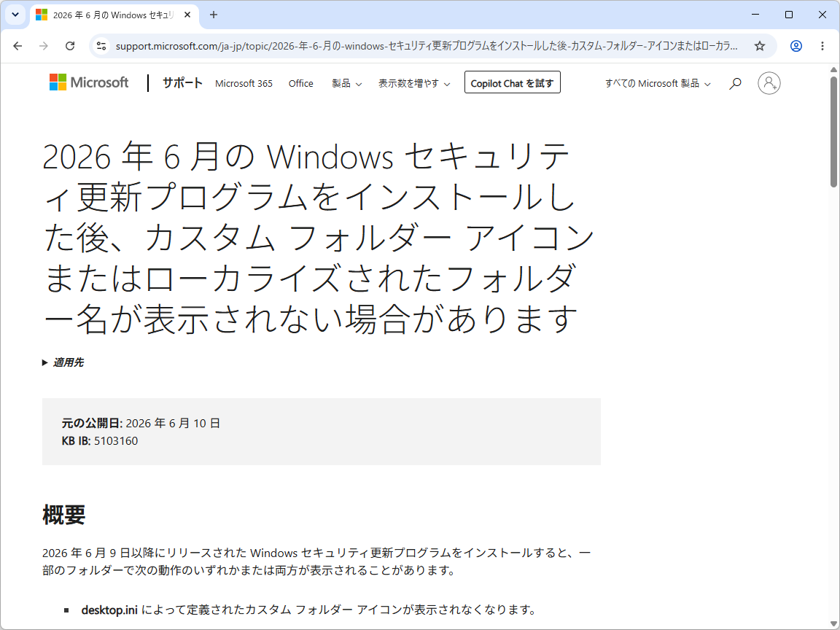
Task: Open the Office menu item
Action: point(300,84)
